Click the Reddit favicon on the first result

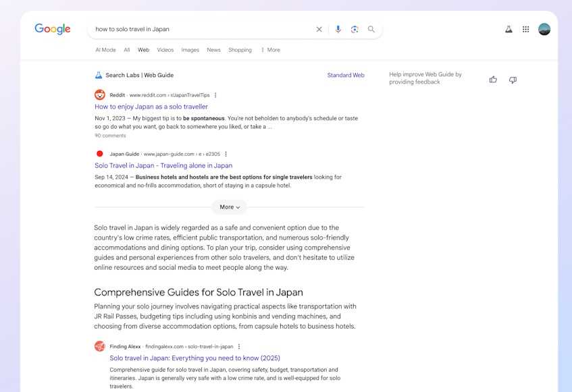click(x=99, y=94)
